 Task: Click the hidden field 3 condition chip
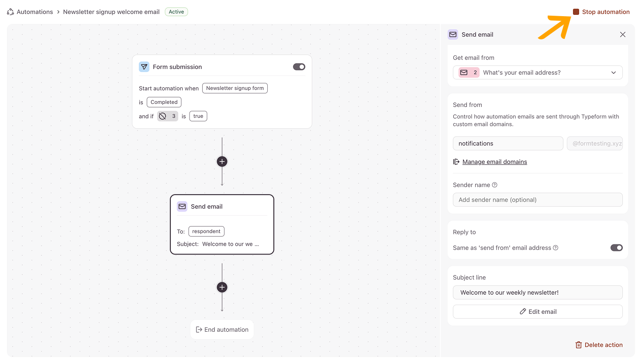168,116
